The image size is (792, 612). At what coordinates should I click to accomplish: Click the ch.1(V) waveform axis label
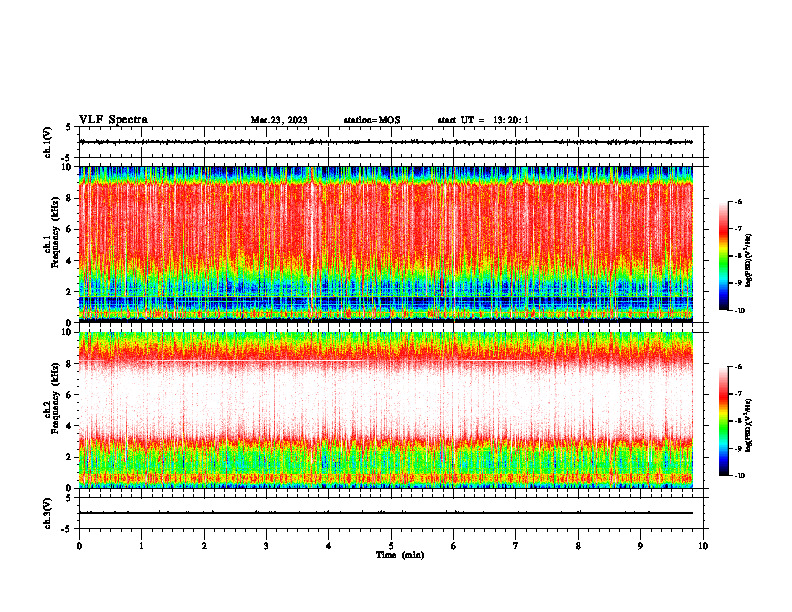pyautogui.click(x=47, y=142)
